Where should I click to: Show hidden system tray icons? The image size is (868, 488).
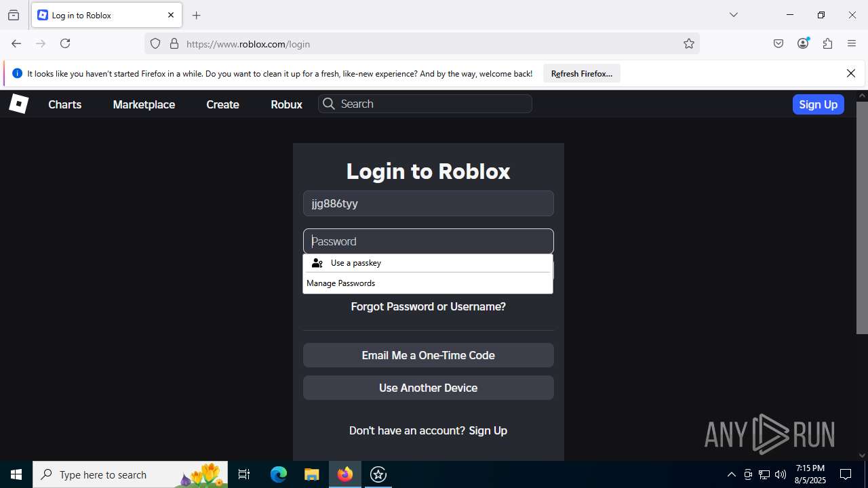[731, 474]
